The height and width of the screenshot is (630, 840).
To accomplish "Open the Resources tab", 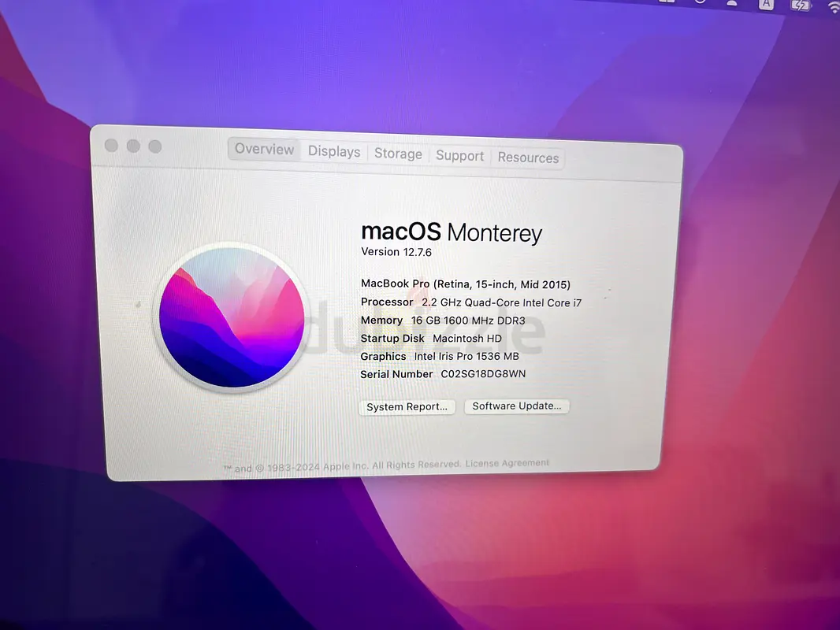I will tap(528, 157).
